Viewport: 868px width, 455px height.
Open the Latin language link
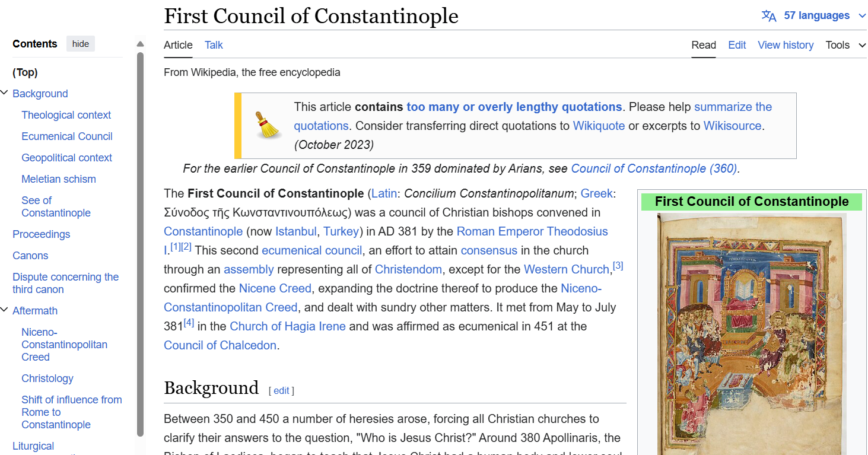point(384,193)
